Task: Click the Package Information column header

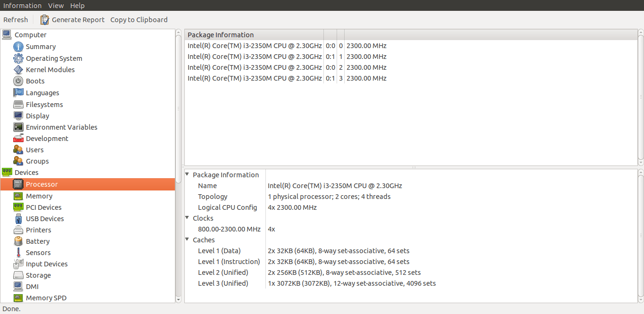Action: coord(254,35)
